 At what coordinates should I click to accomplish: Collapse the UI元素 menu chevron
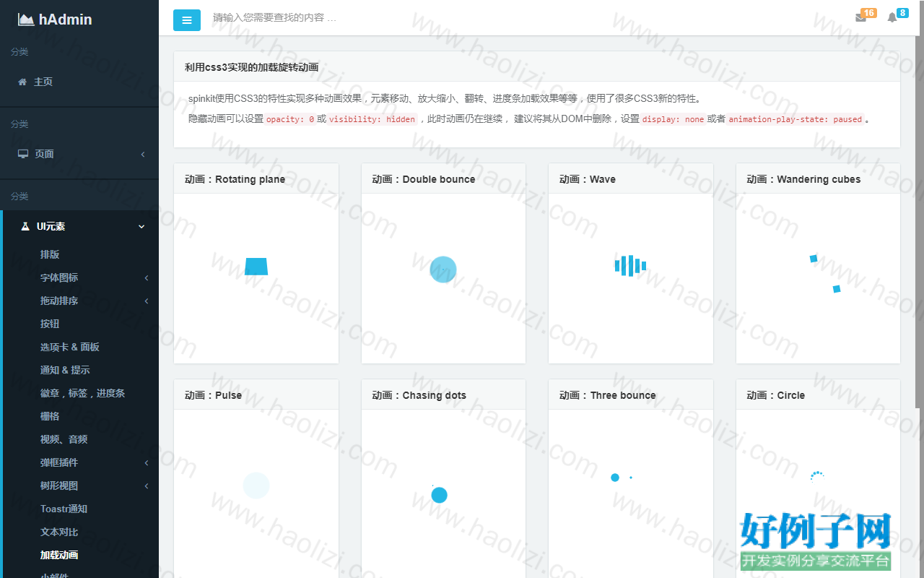coord(141,226)
